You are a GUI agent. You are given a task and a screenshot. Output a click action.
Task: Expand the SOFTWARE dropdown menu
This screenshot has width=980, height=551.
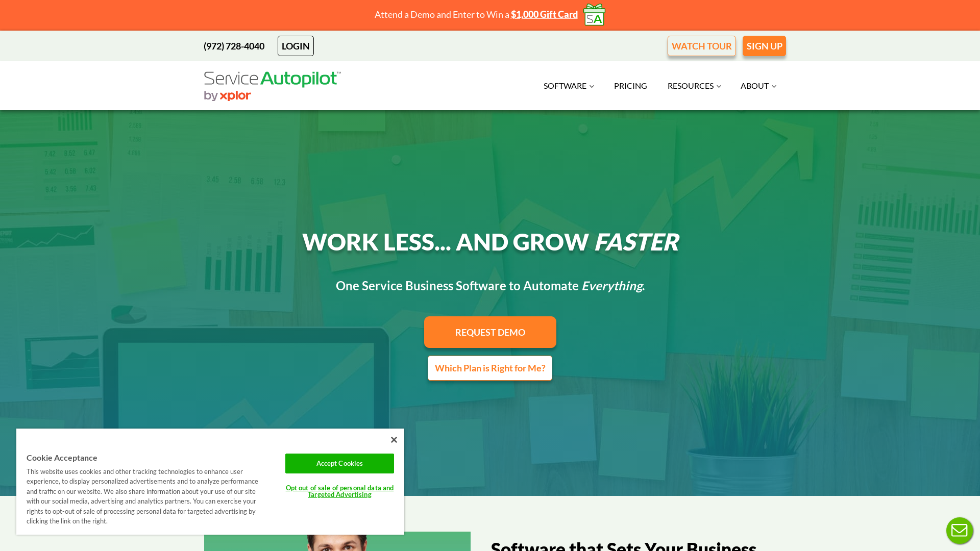[x=568, y=85]
